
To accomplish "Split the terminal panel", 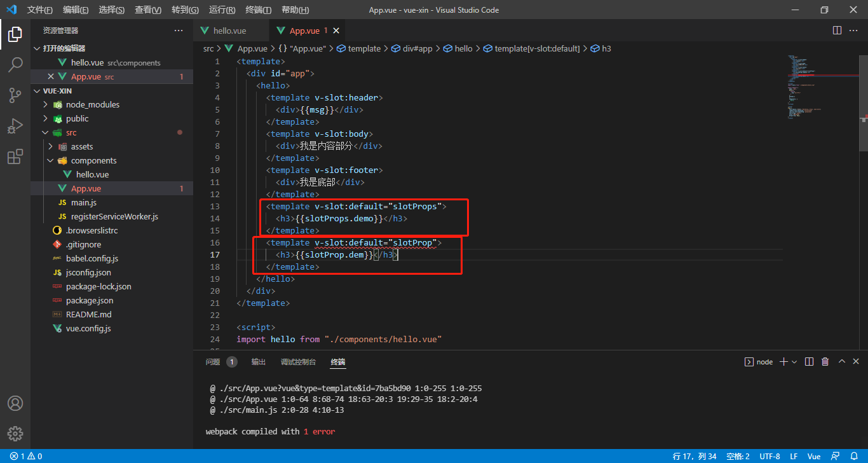I will click(809, 361).
